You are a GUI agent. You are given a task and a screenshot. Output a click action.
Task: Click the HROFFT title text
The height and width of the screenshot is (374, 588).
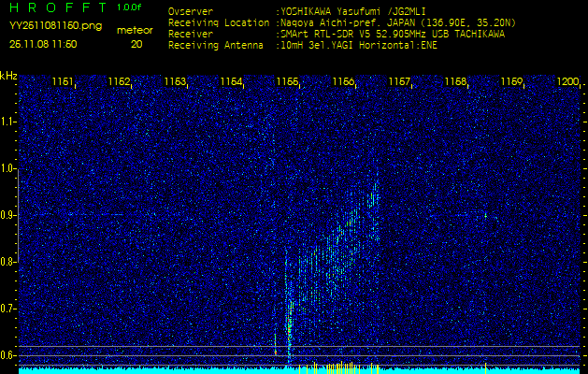(x=59, y=7)
